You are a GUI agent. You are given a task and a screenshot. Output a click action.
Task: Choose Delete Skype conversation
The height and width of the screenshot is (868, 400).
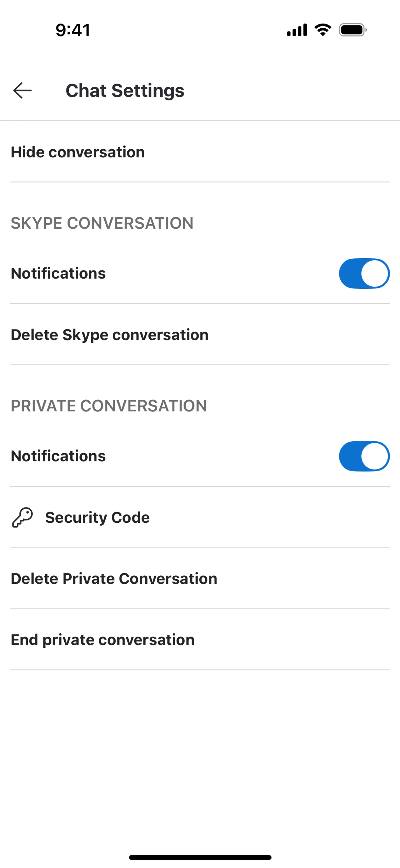click(x=109, y=335)
